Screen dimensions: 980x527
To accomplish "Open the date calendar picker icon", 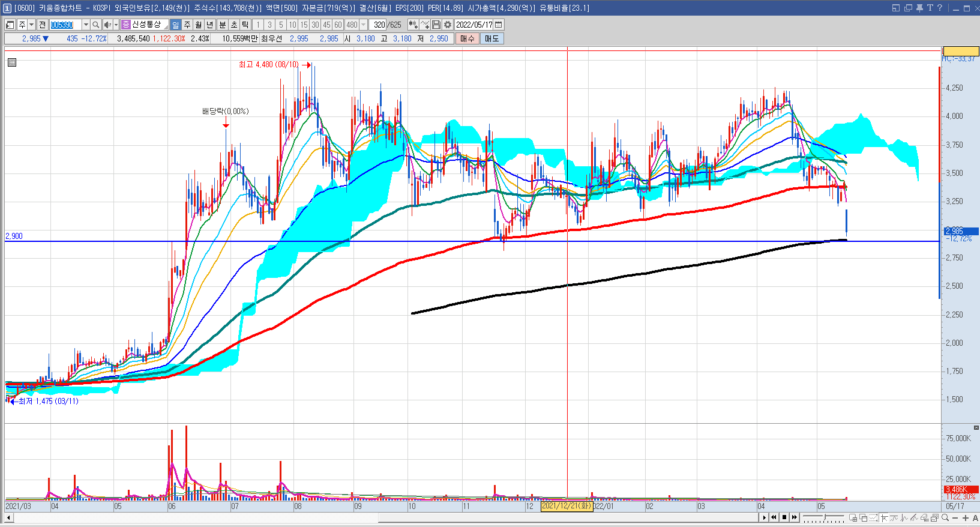I will [499, 25].
